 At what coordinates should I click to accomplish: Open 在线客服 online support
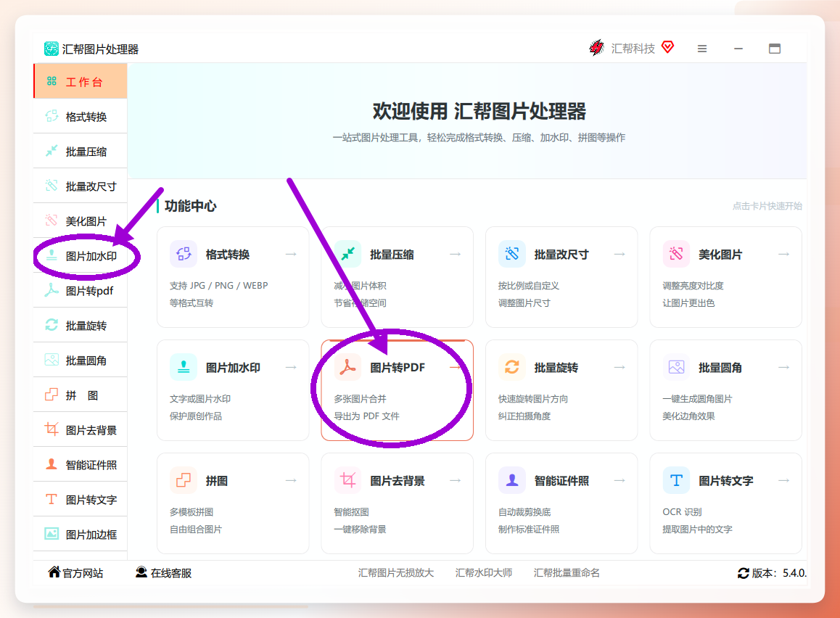coord(163,572)
